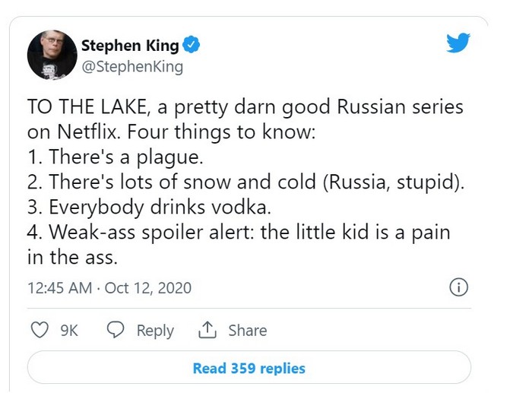This screenshot has width=532, height=393.
Task: Click the share arrow icon
Action: pyautogui.click(x=207, y=330)
